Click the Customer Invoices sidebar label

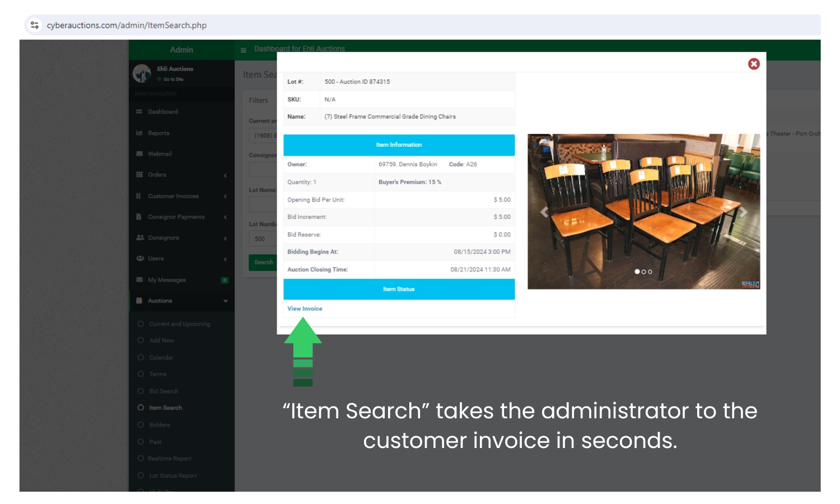(173, 196)
